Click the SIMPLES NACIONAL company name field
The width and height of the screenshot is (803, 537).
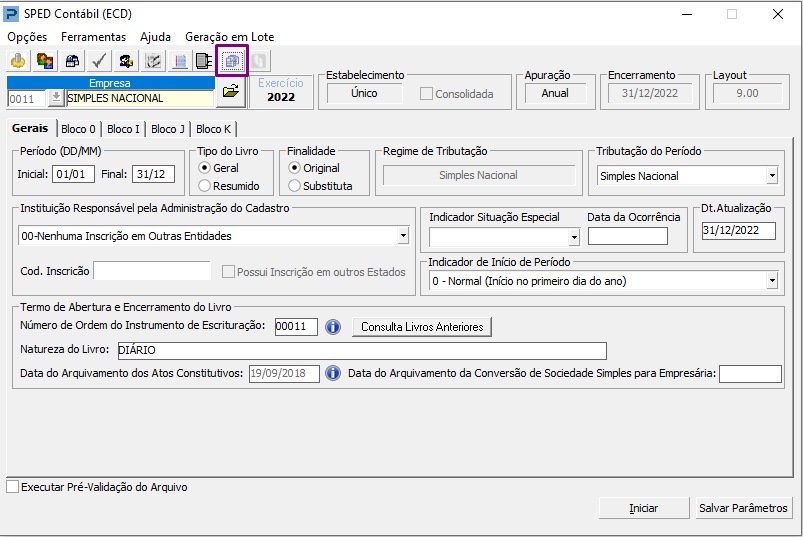click(x=140, y=98)
